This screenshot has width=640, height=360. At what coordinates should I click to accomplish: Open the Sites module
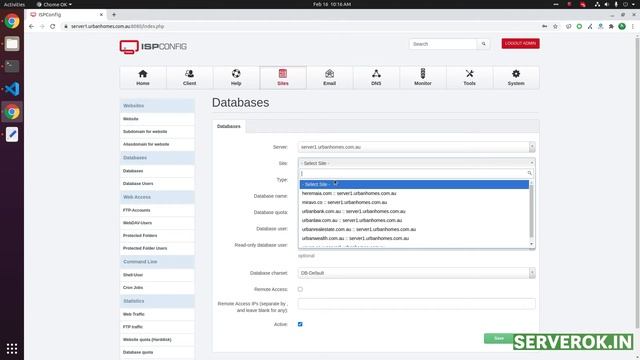283,78
